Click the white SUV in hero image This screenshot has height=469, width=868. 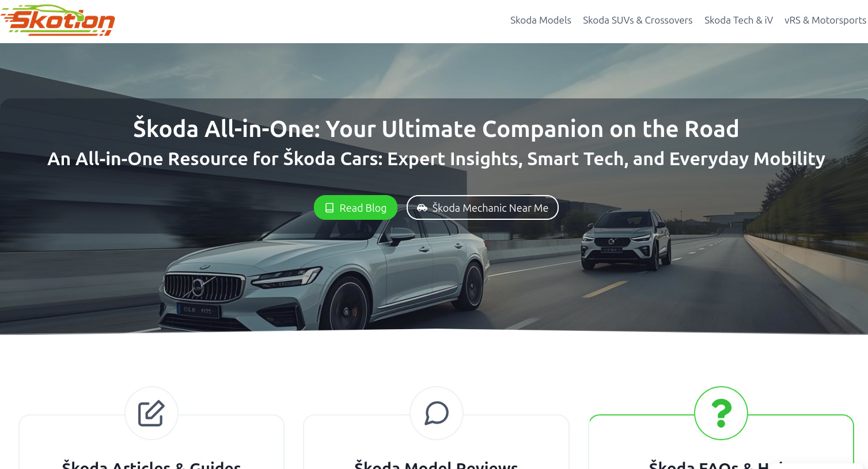(x=626, y=241)
